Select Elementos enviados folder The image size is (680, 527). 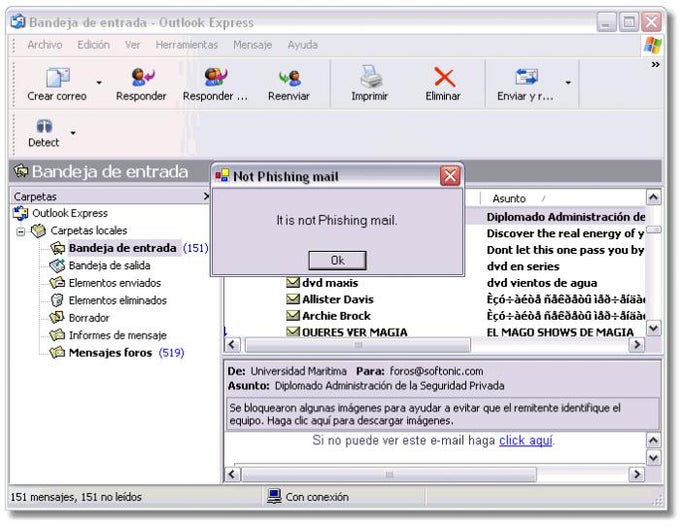114,283
